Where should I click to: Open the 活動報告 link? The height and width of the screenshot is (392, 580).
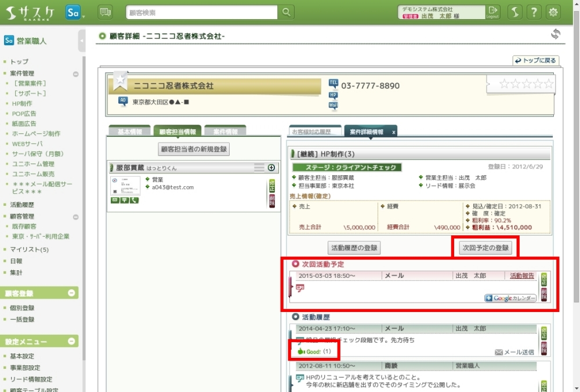coord(521,275)
